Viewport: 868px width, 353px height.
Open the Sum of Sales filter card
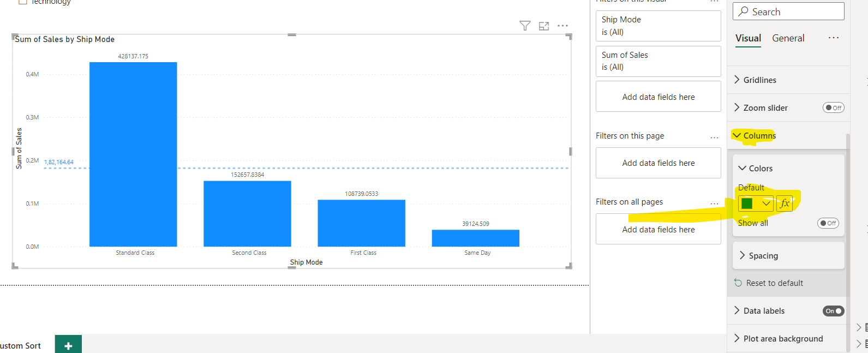click(x=659, y=61)
